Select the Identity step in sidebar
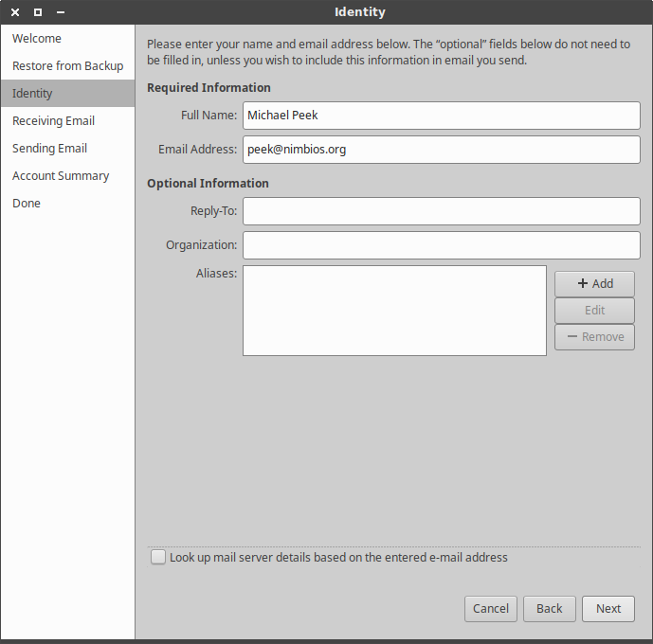Viewport: 653px width, 644px height. [x=32, y=94]
